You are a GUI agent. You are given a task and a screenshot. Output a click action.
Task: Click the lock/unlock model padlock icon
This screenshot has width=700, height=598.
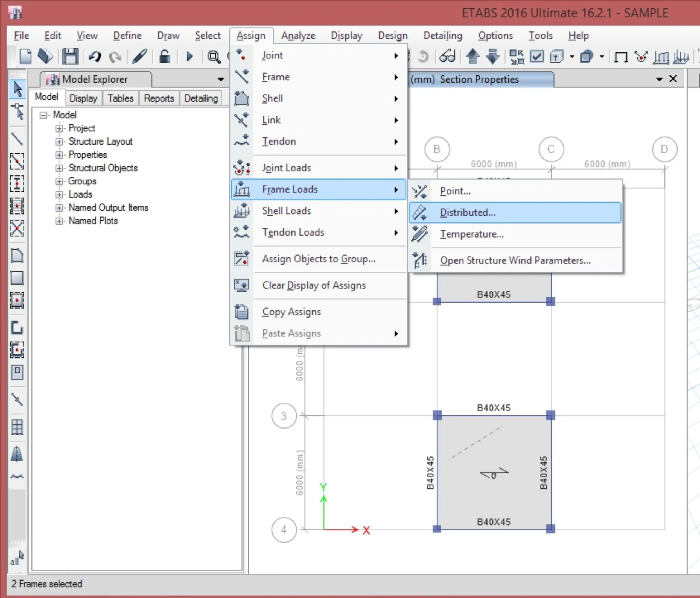click(x=164, y=56)
